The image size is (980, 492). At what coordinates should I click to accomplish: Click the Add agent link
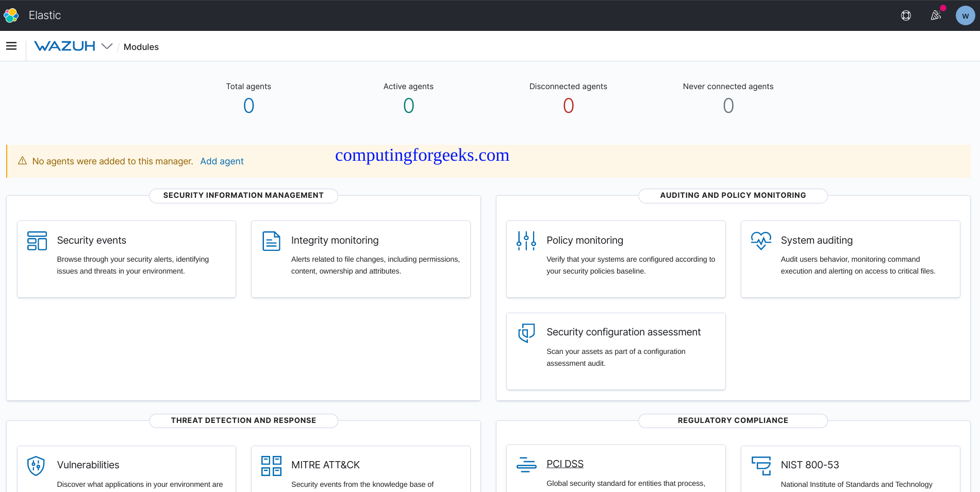click(x=222, y=161)
